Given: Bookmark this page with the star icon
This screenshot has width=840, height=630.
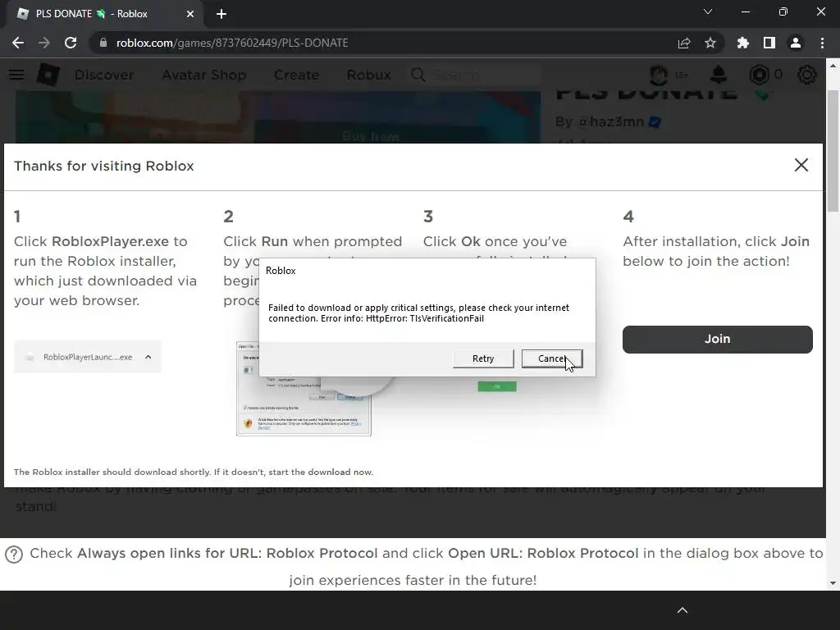Looking at the screenshot, I should coord(710,43).
